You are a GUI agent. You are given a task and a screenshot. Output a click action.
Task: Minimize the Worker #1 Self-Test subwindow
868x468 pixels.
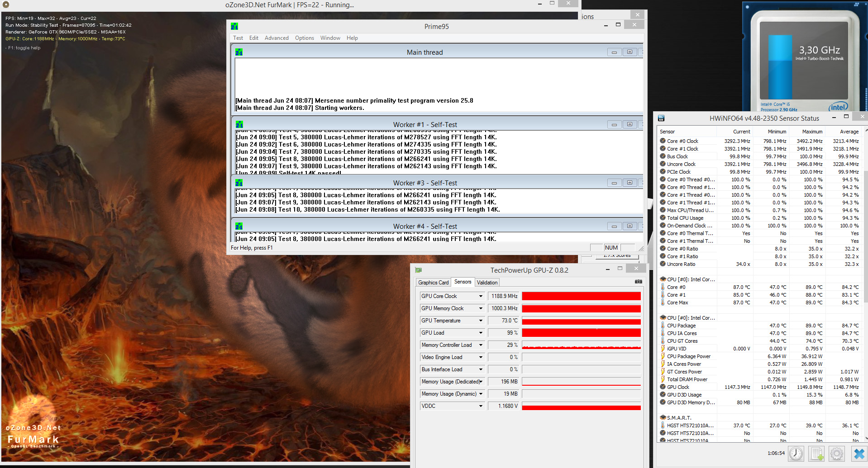[614, 124]
